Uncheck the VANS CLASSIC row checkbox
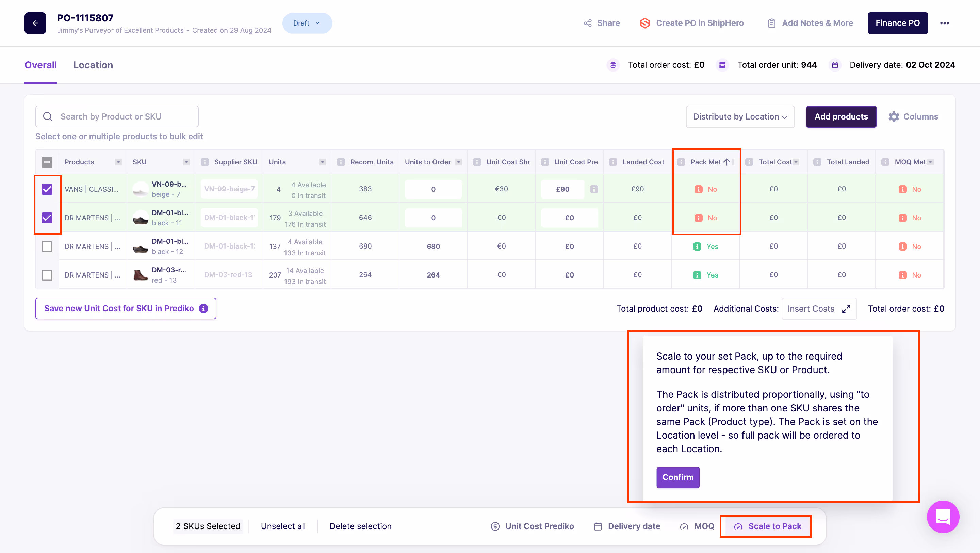This screenshot has height=553, width=980. 47,189
